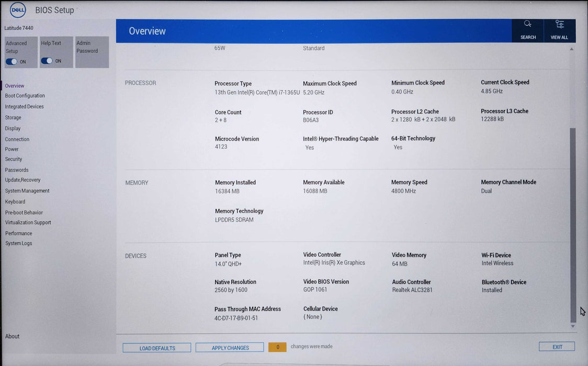Screen dimensions: 588x366
Task: Open Pre-boot Behavior section
Action: coord(24,212)
